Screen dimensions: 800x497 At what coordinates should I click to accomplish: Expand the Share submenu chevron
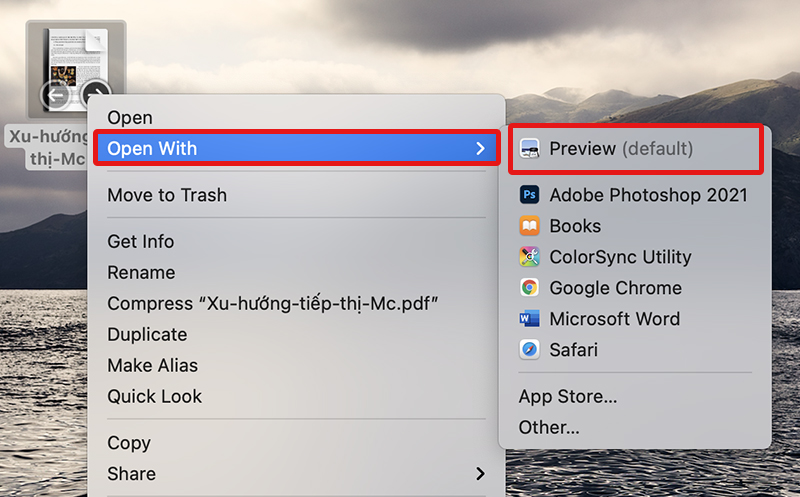pos(480,474)
